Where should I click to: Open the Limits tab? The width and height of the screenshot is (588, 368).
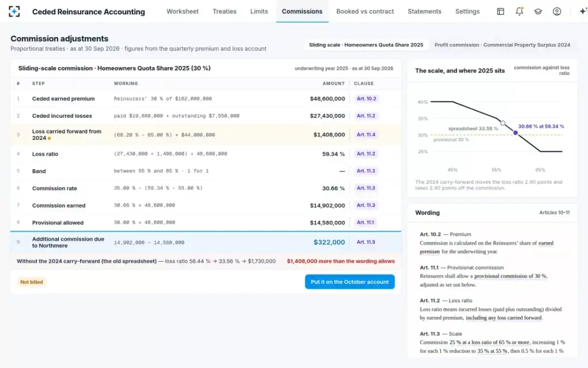pos(259,11)
